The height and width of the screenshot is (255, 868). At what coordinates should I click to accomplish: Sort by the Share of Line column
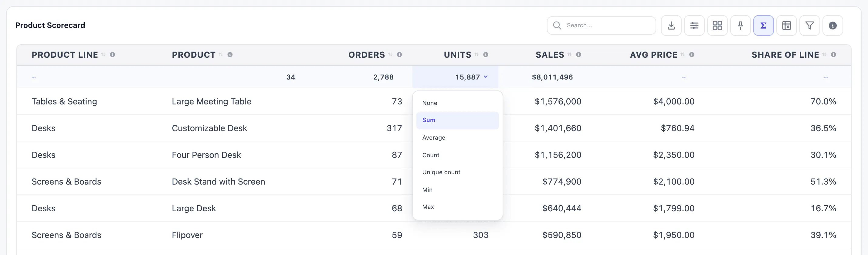pyautogui.click(x=824, y=55)
